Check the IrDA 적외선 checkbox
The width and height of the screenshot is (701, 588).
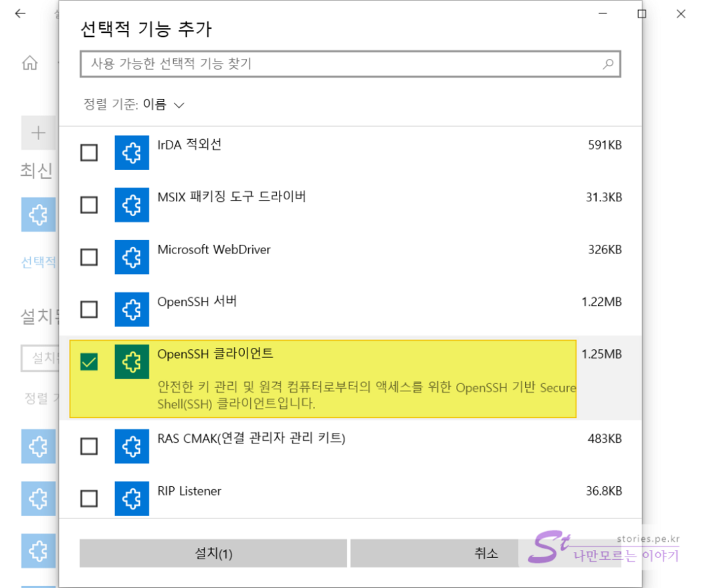click(x=89, y=153)
